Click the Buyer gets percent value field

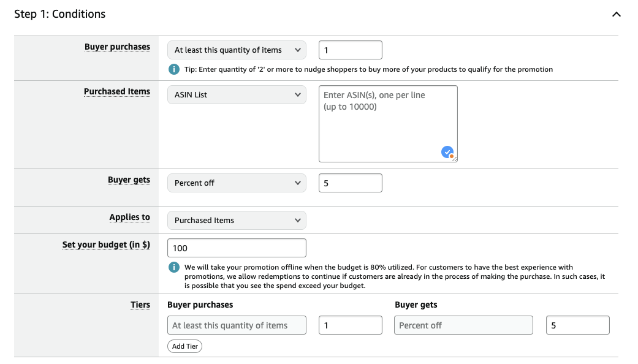point(350,183)
